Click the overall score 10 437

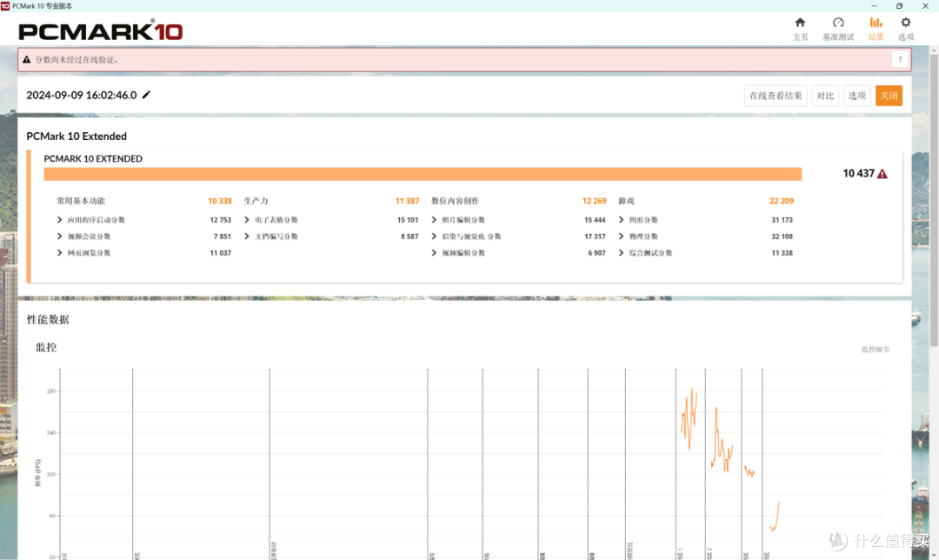pos(858,174)
